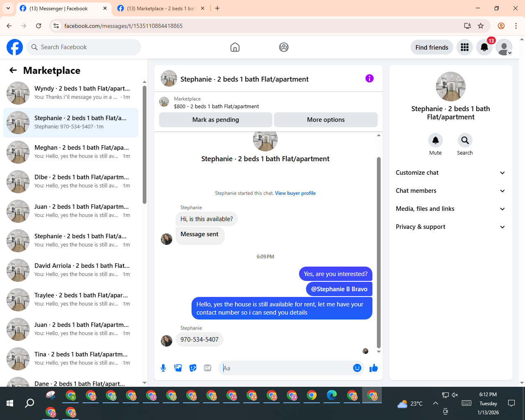525x420 pixels.
Task: Choose a sticker icon
Action: pyautogui.click(x=193, y=368)
